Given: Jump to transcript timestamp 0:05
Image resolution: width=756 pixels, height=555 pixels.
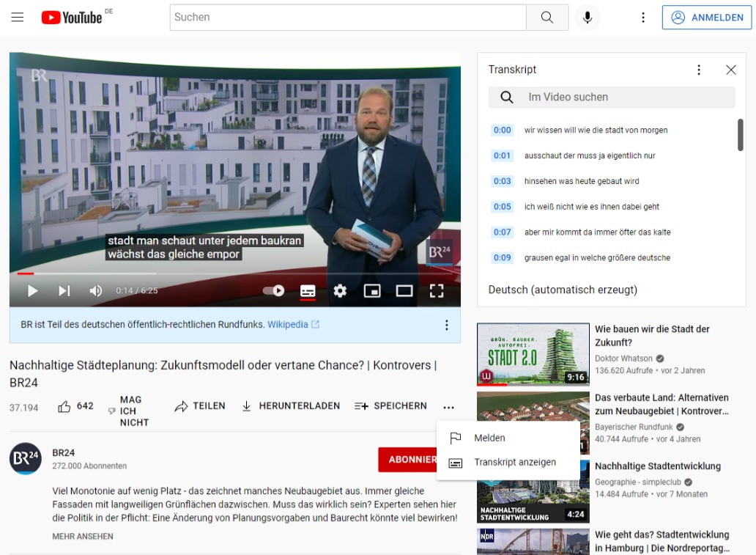Looking at the screenshot, I should (x=502, y=207).
